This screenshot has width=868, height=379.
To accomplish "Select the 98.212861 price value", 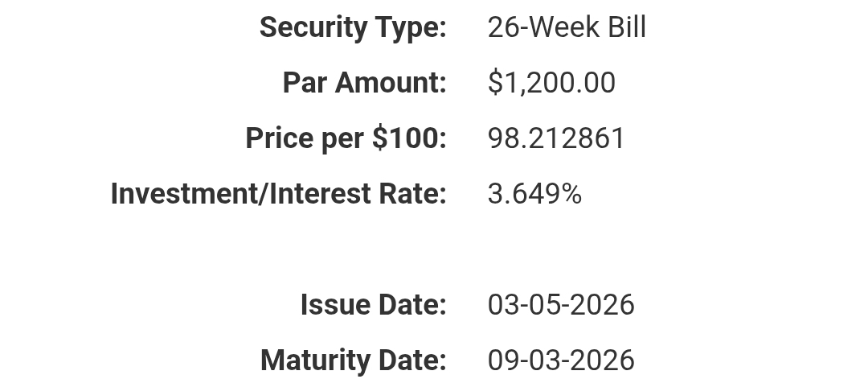I will click(556, 138).
